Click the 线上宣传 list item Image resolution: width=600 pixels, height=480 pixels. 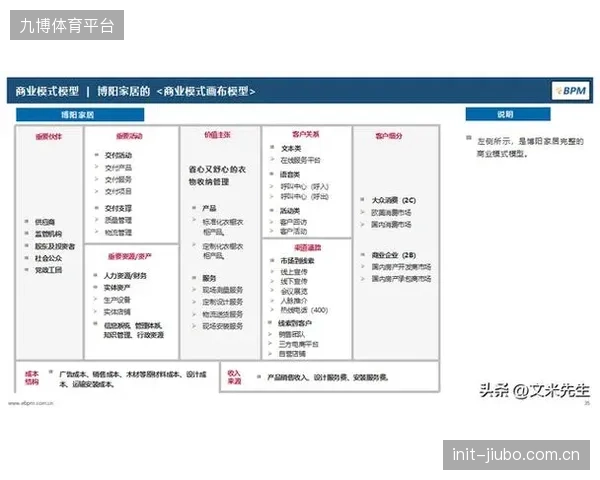[x=294, y=272]
